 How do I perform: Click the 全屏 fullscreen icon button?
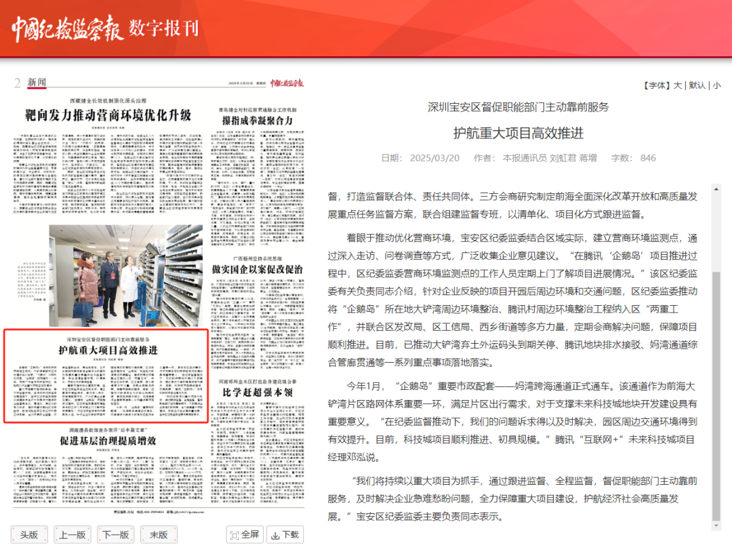coord(245,534)
